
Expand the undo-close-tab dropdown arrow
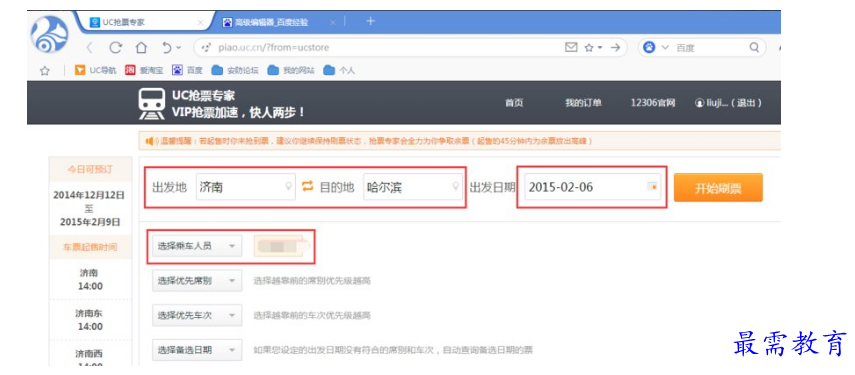coord(179,48)
